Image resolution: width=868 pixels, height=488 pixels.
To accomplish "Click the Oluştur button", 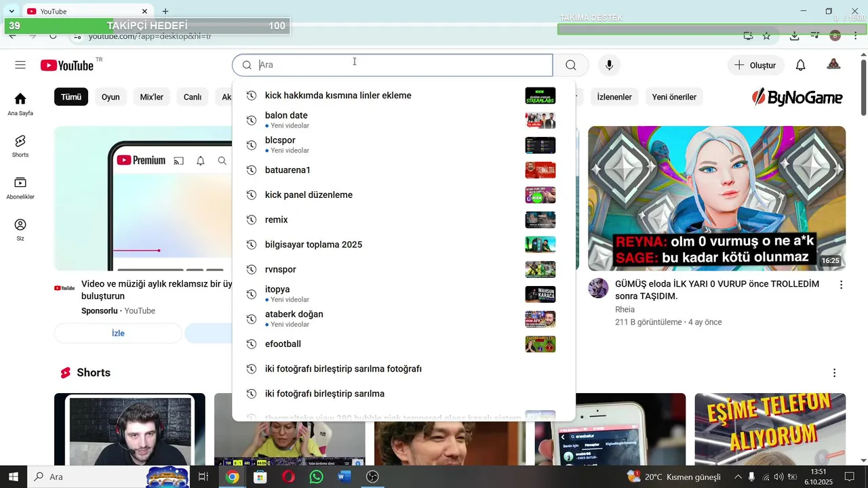I will (756, 65).
